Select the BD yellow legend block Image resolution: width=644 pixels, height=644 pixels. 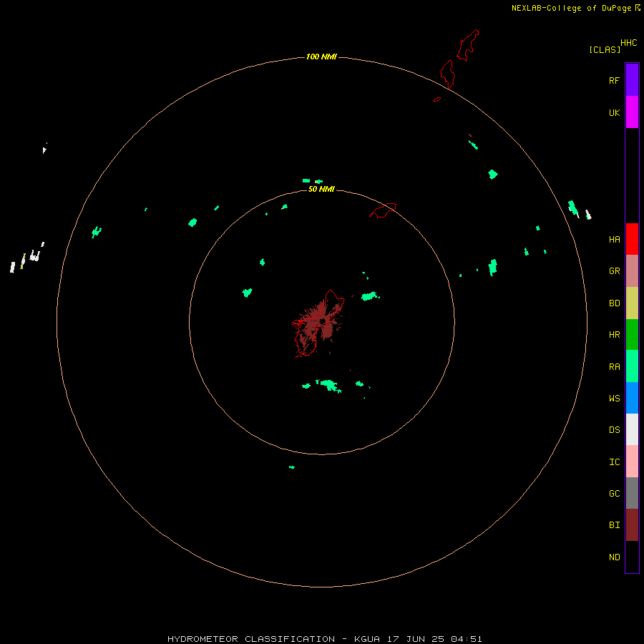coord(632,303)
